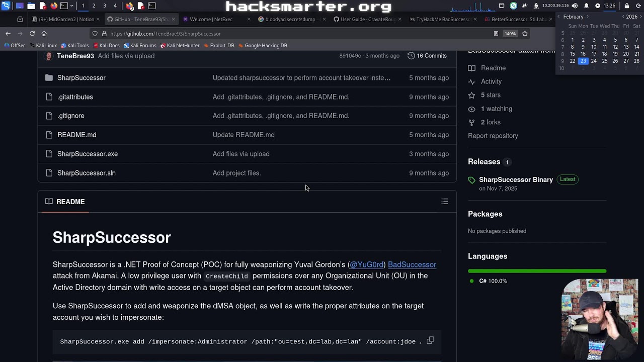This screenshot has width=644, height=362.
Task: Select the README tab heading
Action: [x=65, y=202]
